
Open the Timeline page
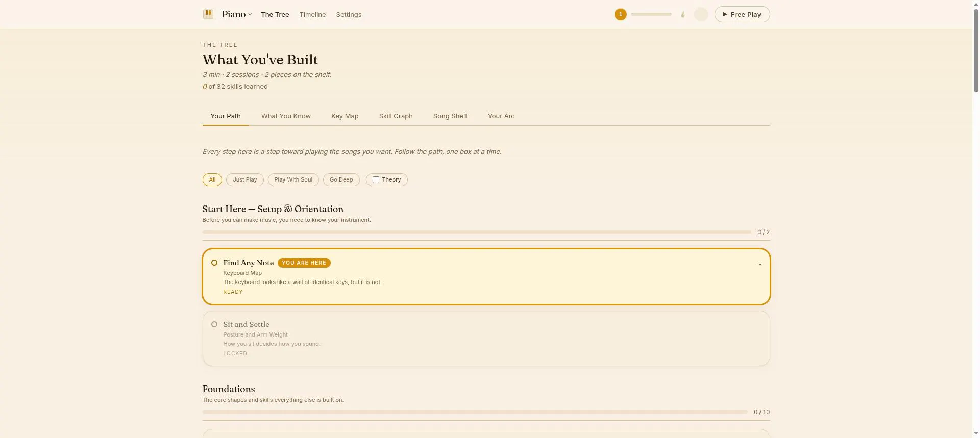click(312, 14)
